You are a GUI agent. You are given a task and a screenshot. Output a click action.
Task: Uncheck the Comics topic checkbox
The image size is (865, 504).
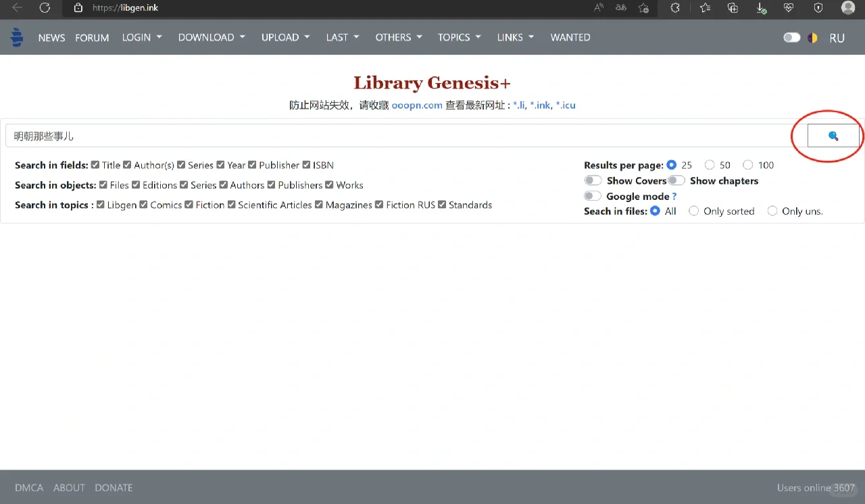[143, 204]
